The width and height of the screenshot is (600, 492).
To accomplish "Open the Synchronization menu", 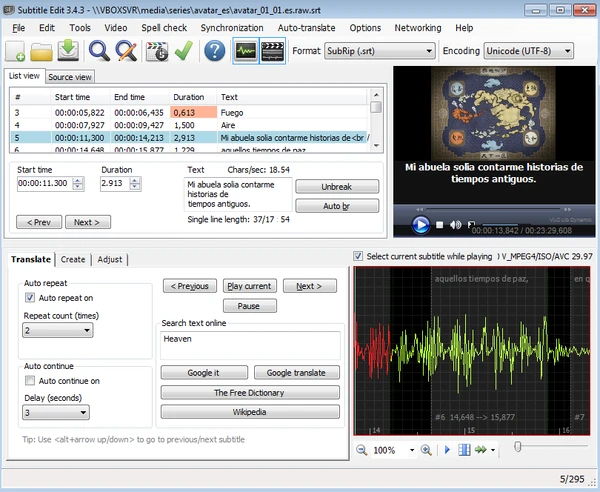I will point(231,28).
